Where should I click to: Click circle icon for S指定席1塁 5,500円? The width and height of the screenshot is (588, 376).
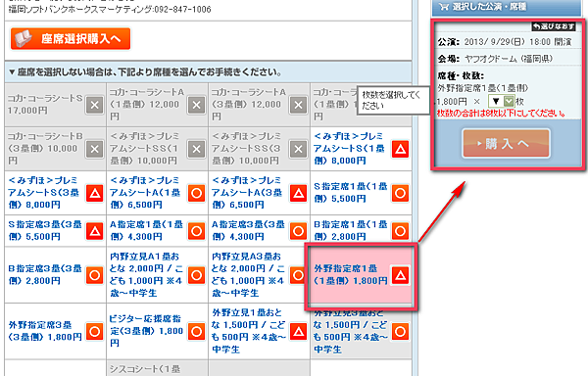(401, 193)
